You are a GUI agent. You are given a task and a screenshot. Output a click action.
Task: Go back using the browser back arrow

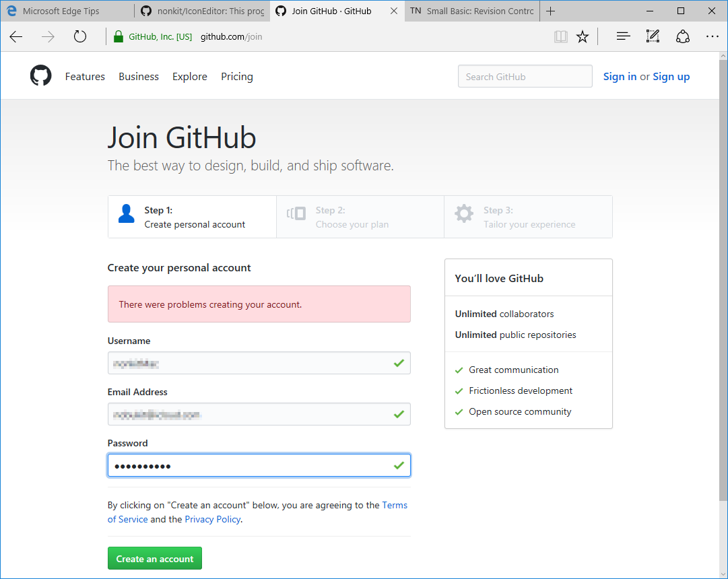coord(15,36)
